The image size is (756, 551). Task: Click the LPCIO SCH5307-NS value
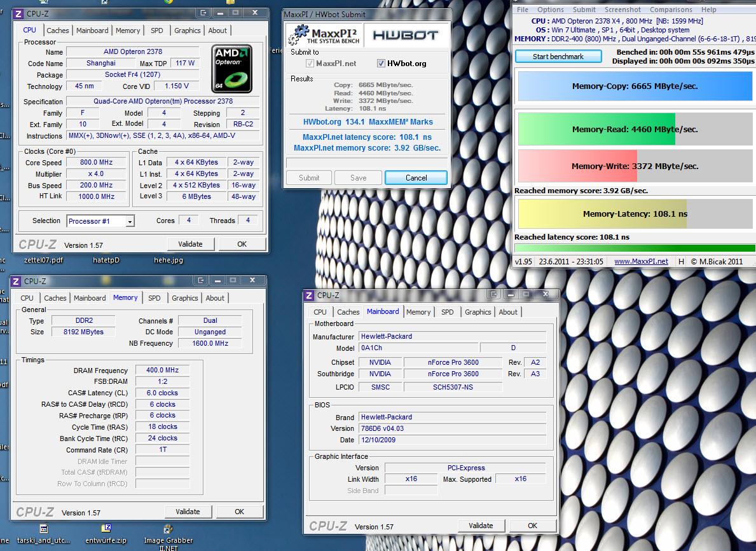(x=453, y=387)
